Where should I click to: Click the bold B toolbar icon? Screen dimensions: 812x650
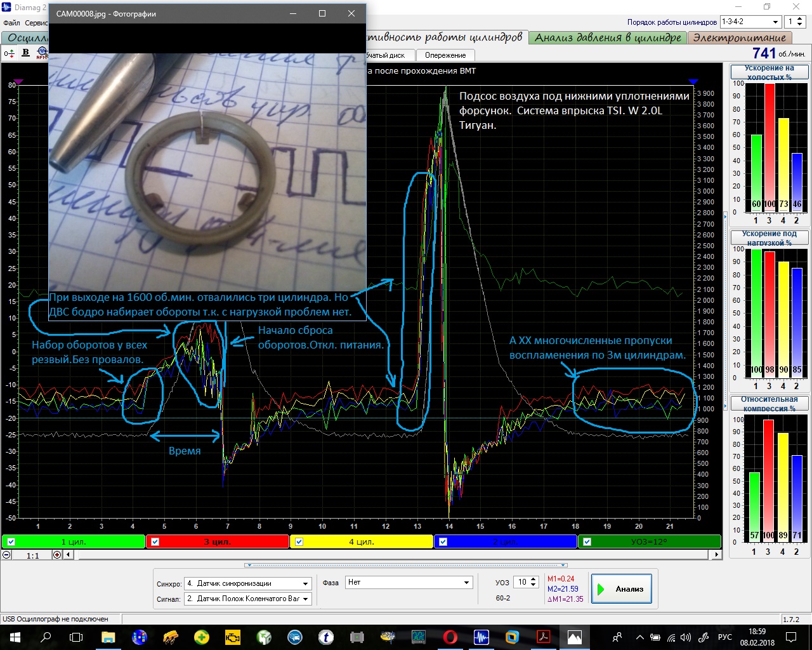point(25,53)
